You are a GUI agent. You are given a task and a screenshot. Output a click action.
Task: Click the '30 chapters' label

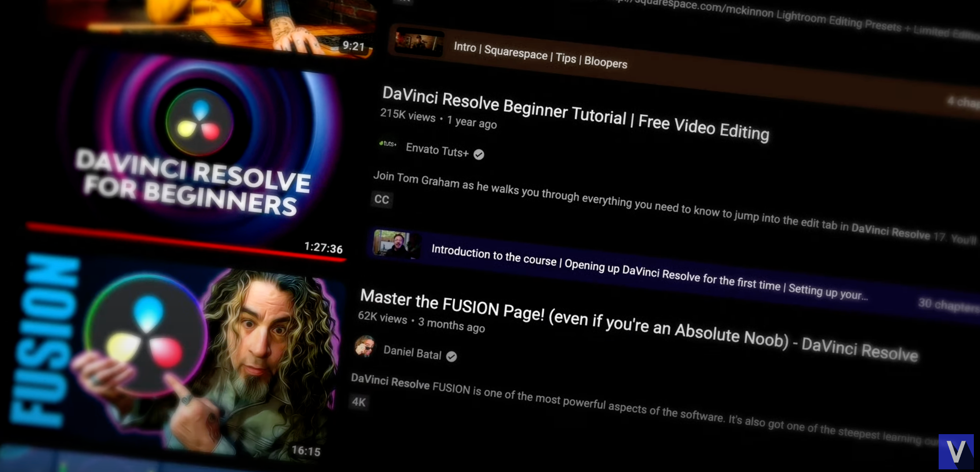pyautogui.click(x=949, y=305)
